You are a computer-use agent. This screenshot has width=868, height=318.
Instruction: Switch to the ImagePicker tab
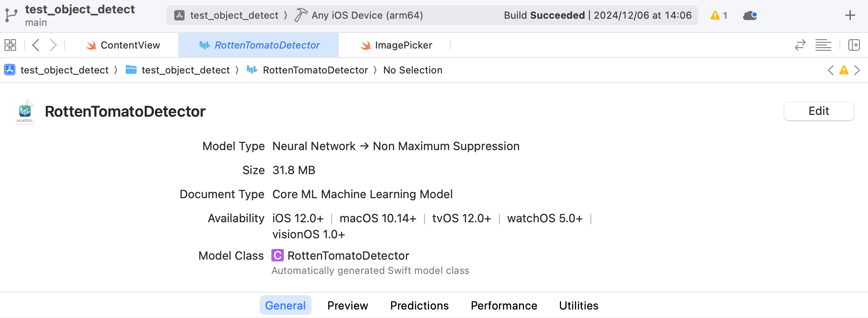coord(397,45)
